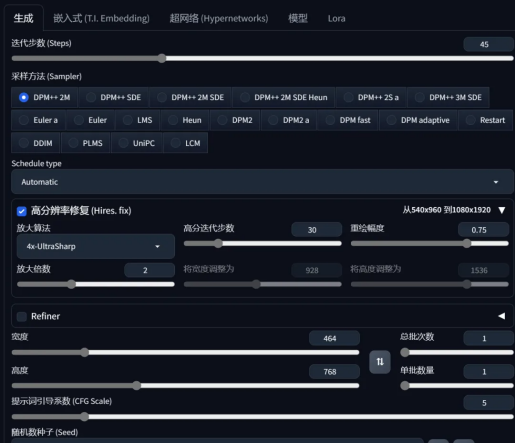Select the Euler a sampler
Viewport: 516px width, 444px height.
(39, 120)
